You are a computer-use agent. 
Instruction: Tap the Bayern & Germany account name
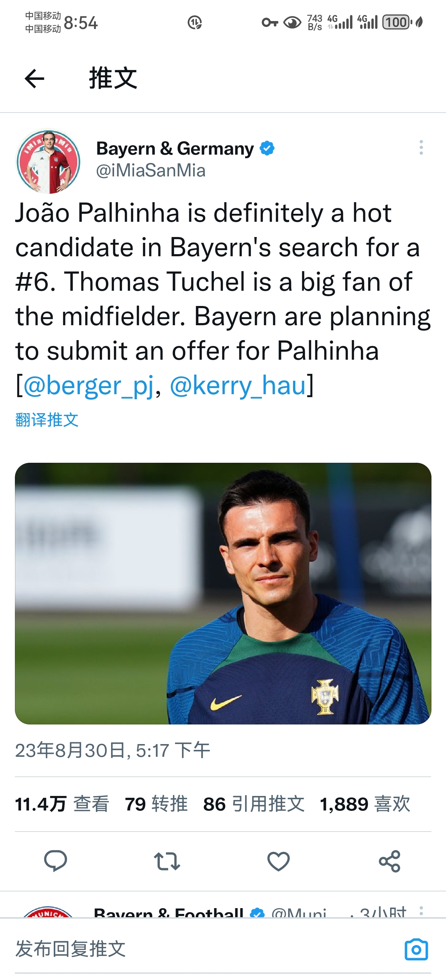point(175,148)
